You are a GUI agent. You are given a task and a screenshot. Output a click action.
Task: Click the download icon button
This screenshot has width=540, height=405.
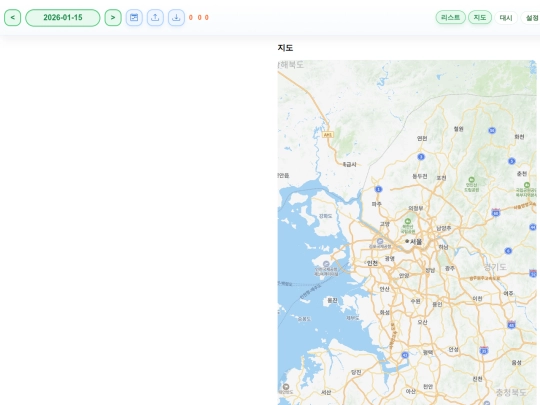(x=176, y=18)
